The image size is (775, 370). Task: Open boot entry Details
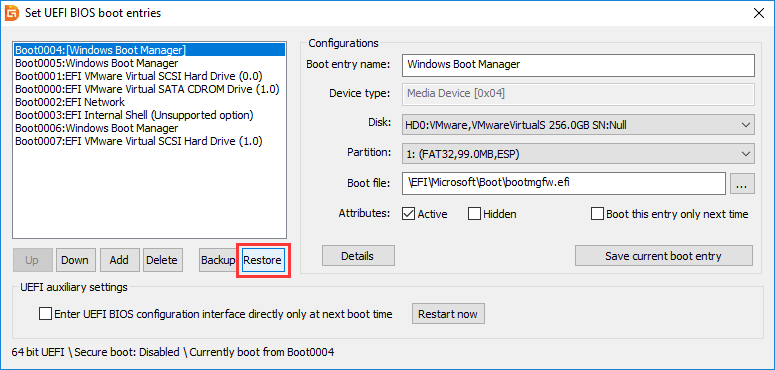pyautogui.click(x=358, y=256)
